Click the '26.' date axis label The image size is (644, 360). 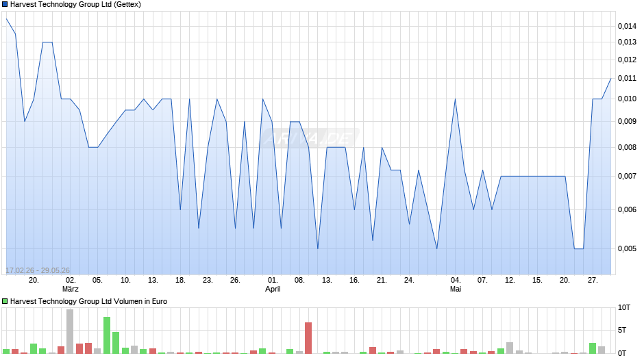click(x=235, y=281)
